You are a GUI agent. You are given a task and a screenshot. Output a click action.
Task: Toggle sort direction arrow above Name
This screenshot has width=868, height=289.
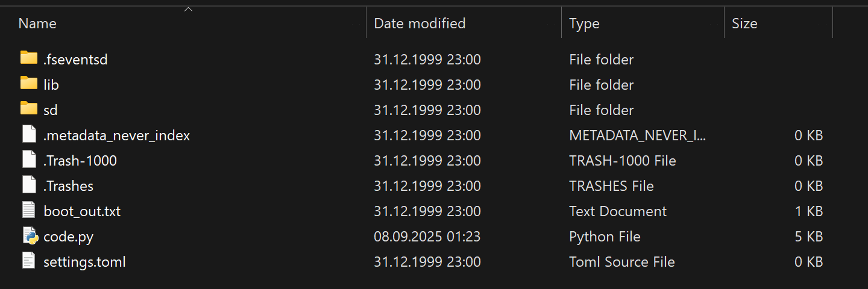[188, 9]
